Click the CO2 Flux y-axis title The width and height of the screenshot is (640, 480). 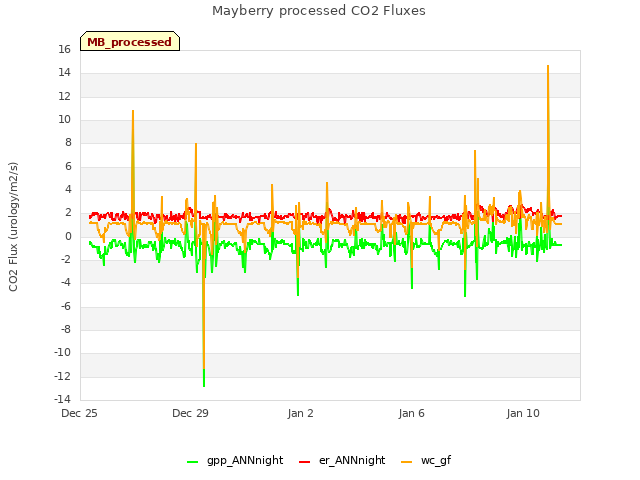(x=13, y=227)
